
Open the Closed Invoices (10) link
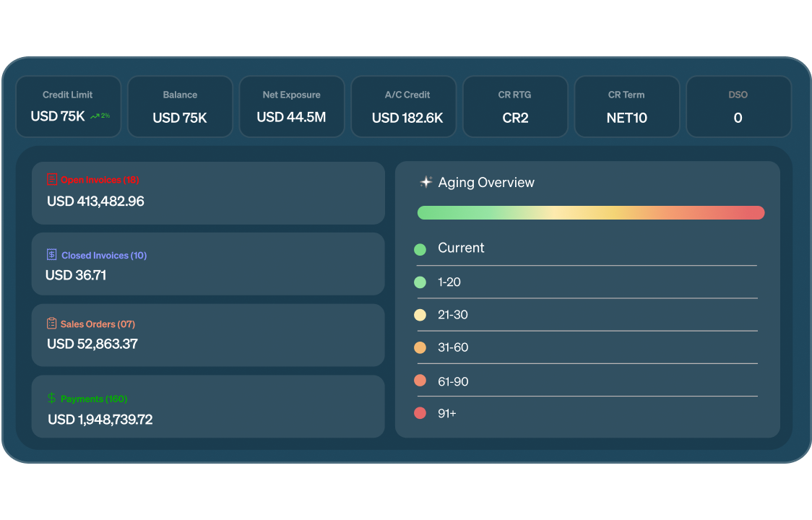click(104, 256)
